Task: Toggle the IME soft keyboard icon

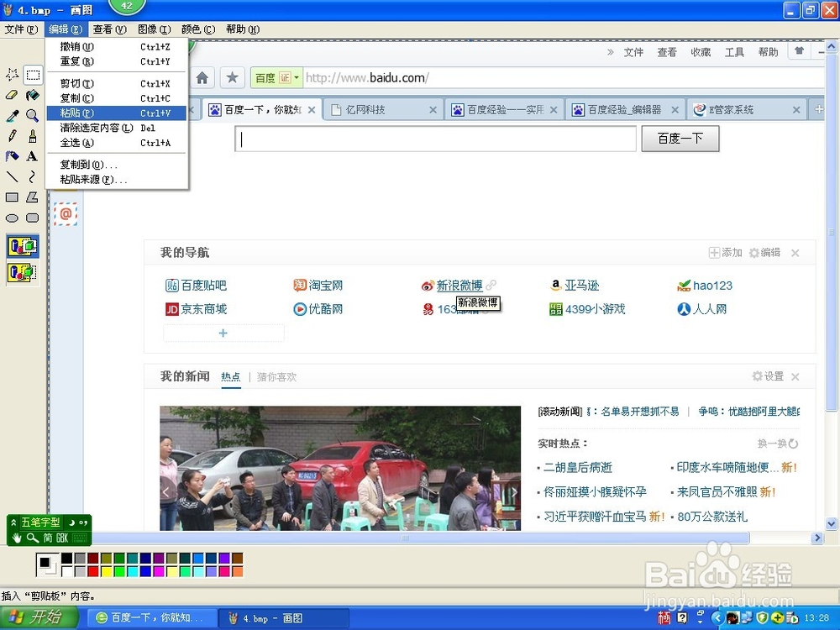Action: click(x=79, y=538)
